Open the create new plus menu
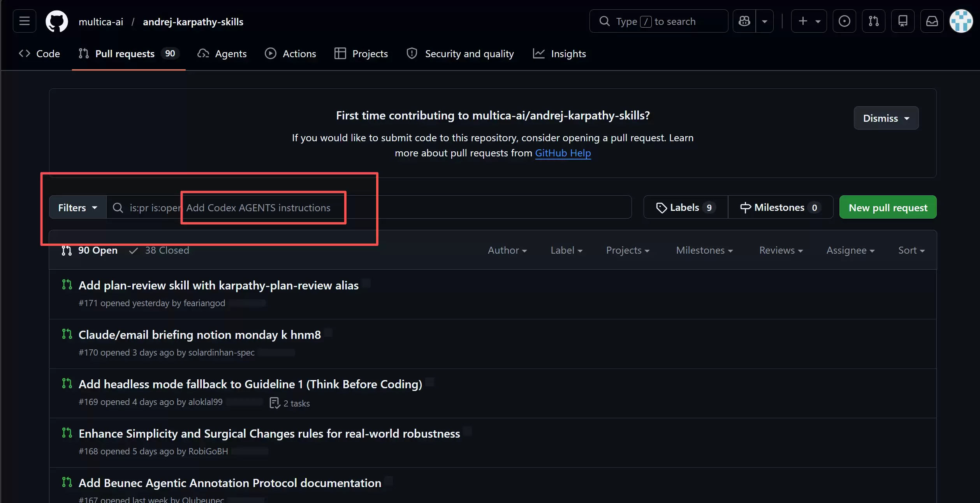 (x=809, y=21)
